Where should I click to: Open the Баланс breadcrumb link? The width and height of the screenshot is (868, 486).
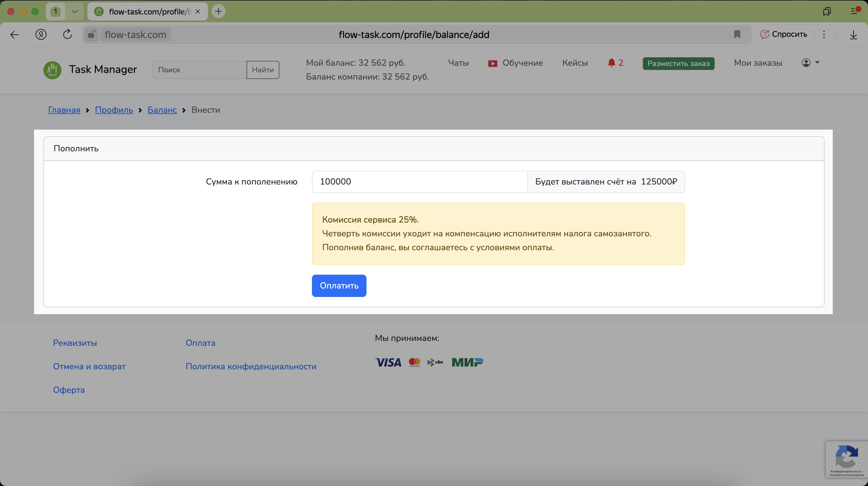point(162,110)
